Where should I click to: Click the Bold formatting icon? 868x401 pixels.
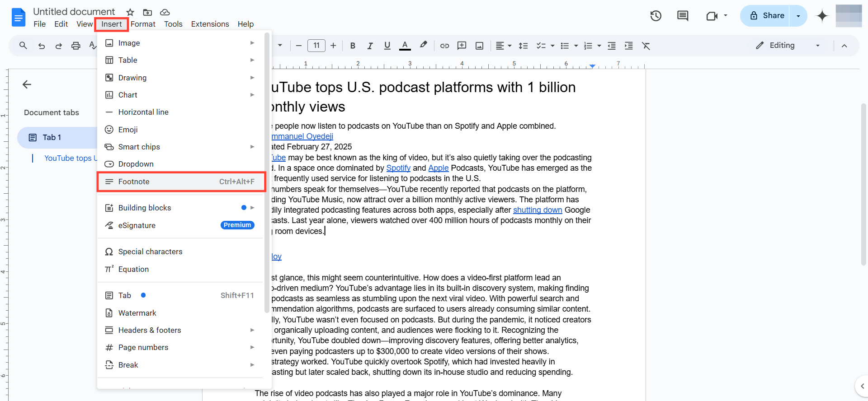click(353, 46)
